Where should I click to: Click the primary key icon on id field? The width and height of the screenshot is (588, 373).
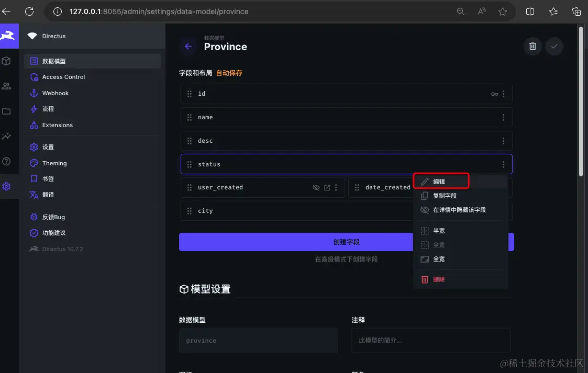tap(495, 94)
